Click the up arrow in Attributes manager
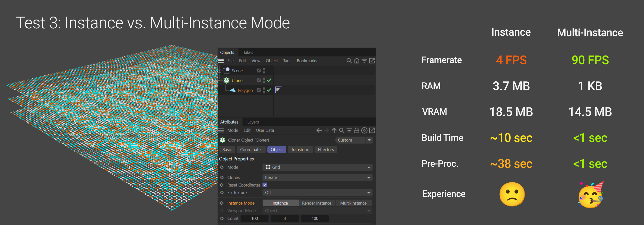This screenshot has height=225, width=644. tap(334, 130)
